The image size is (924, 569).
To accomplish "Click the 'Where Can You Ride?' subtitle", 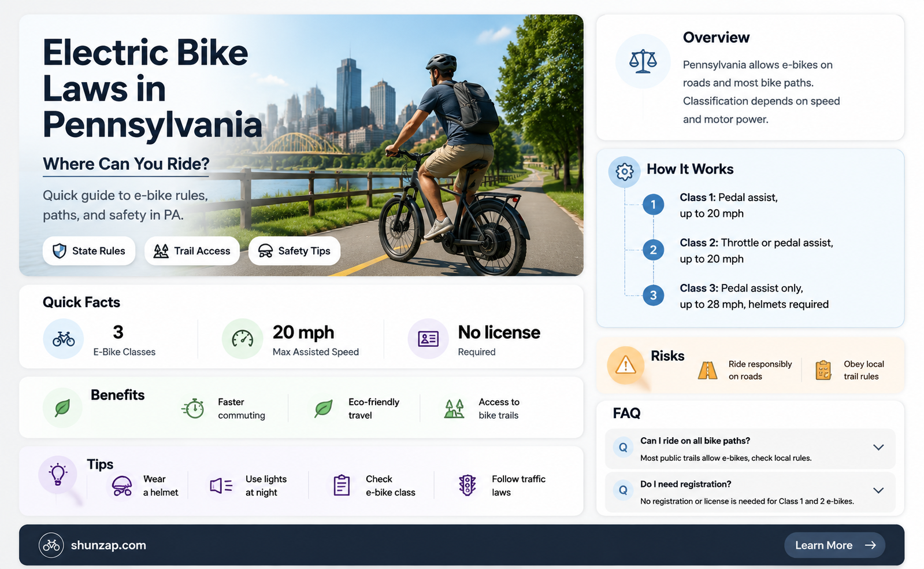I will 126,164.
